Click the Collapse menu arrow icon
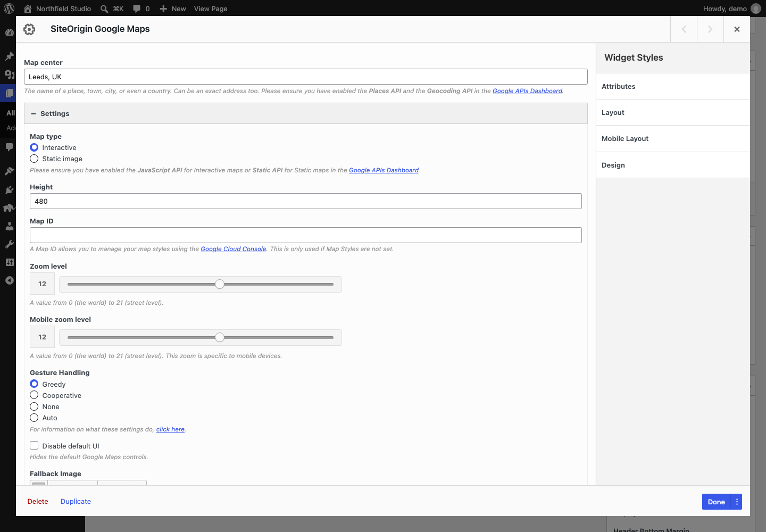Screen dimensions: 766x532 pyautogui.click(x=9, y=280)
